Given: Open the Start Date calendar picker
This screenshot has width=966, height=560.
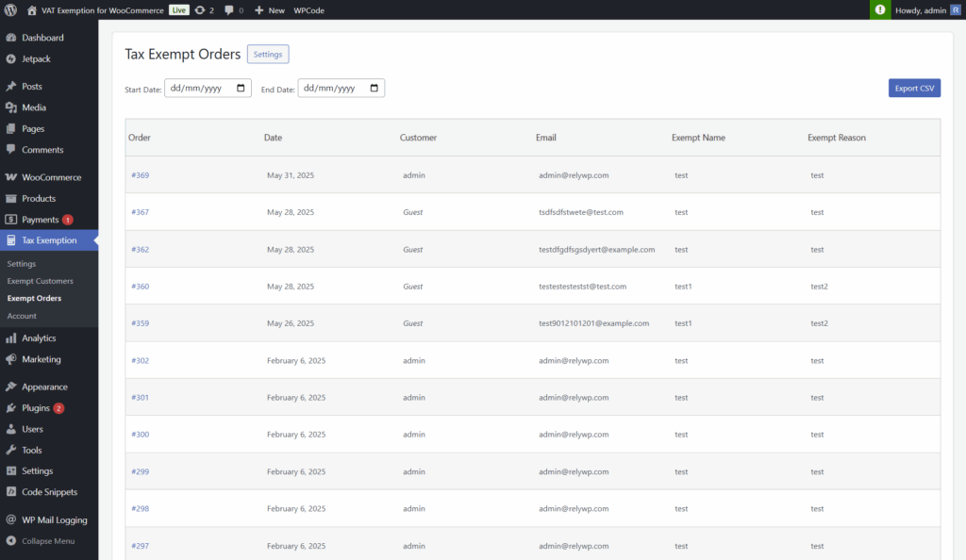Looking at the screenshot, I should click(241, 88).
